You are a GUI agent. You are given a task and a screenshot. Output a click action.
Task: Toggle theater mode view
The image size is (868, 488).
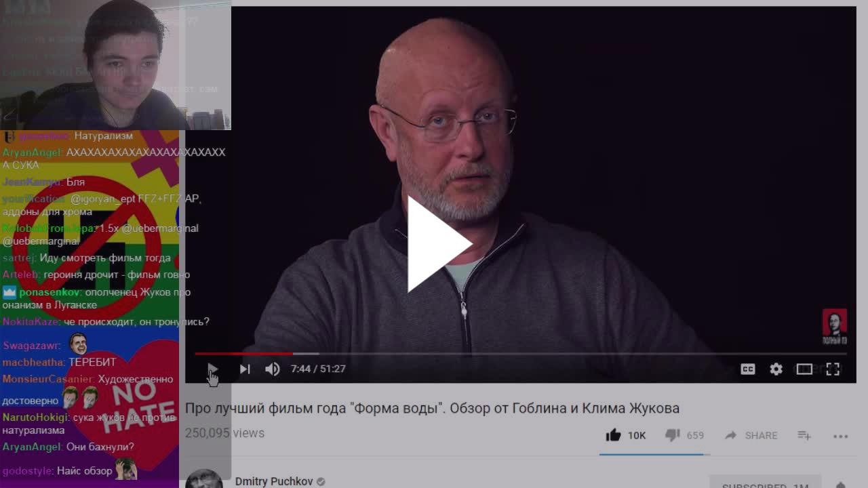coord(804,369)
